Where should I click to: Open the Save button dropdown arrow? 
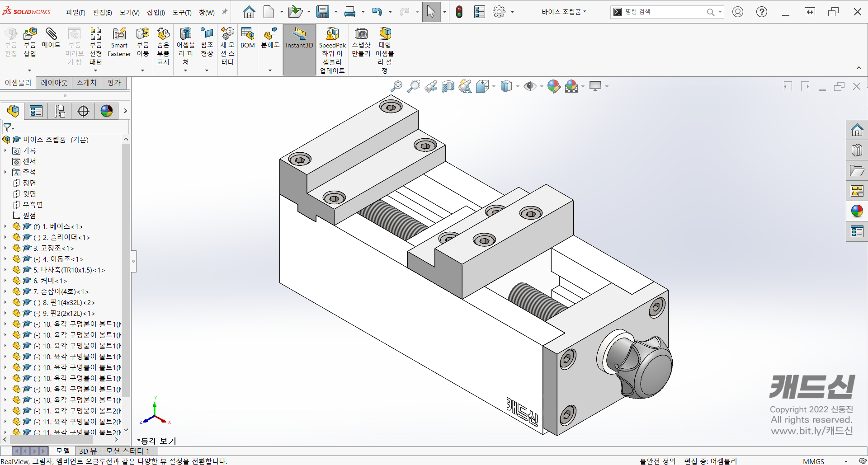pyautogui.click(x=336, y=12)
